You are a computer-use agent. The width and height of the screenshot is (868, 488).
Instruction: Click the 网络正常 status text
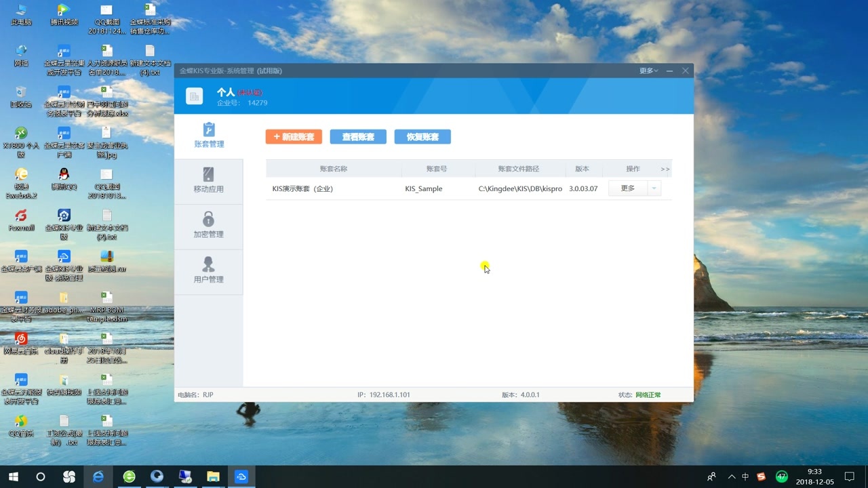pyautogui.click(x=648, y=394)
